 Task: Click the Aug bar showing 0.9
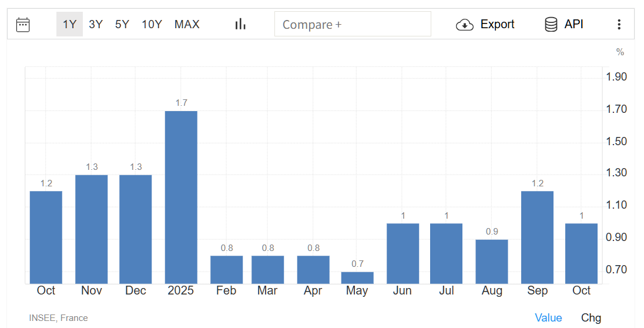(492, 262)
